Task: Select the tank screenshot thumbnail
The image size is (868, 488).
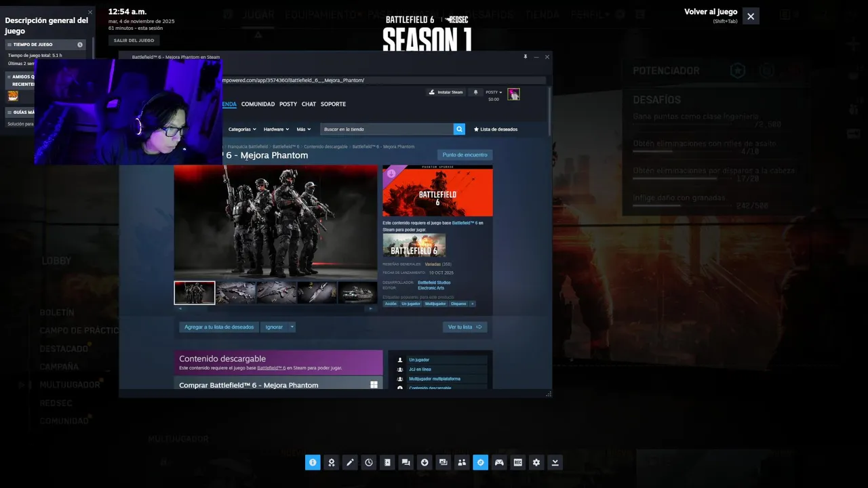Action: coord(357,293)
